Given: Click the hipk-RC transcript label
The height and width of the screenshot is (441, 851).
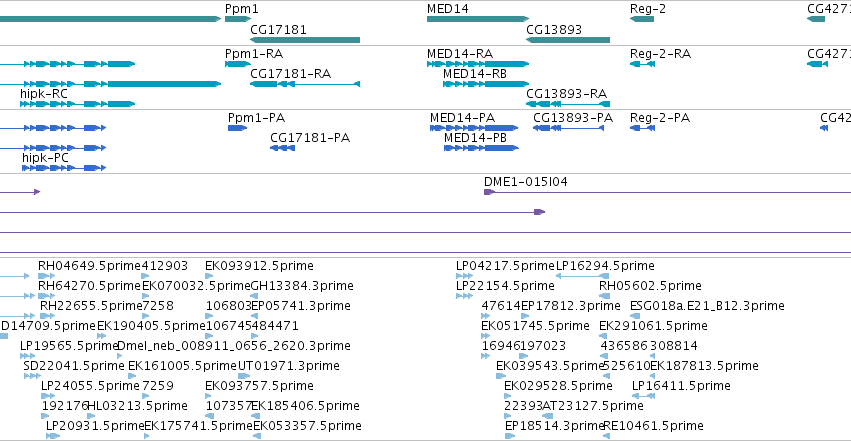Looking at the screenshot, I should point(43,94).
